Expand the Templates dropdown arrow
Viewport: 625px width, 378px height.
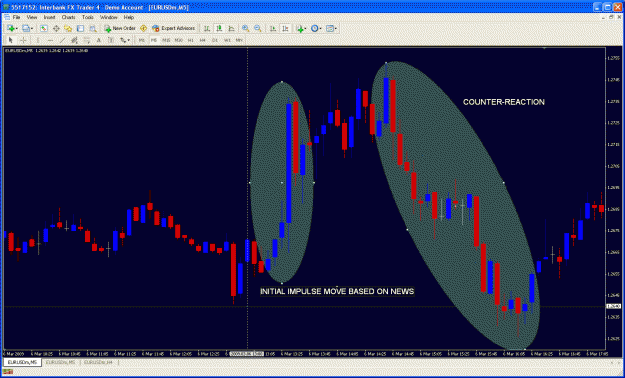(x=336, y=28)
